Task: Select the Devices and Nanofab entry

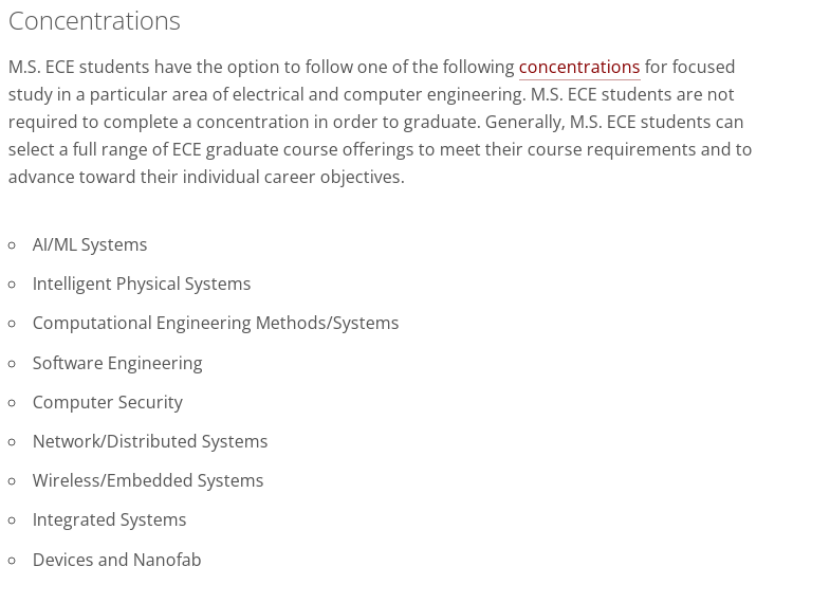Action: [116, 560]
